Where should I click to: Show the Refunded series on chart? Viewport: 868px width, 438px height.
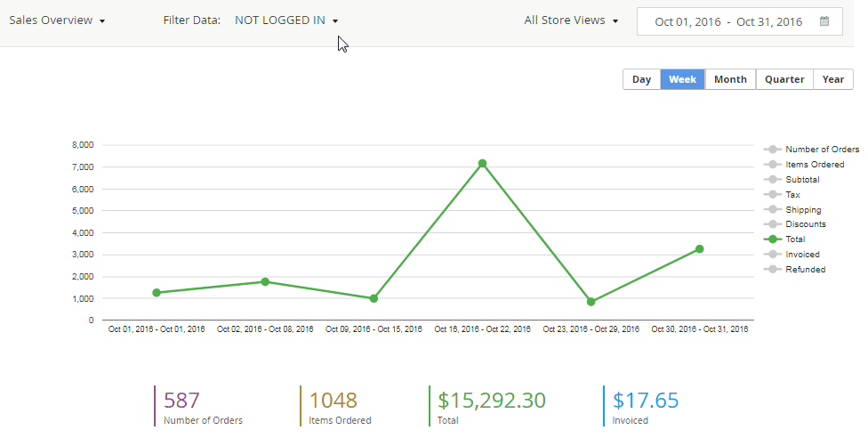(804, 269)
